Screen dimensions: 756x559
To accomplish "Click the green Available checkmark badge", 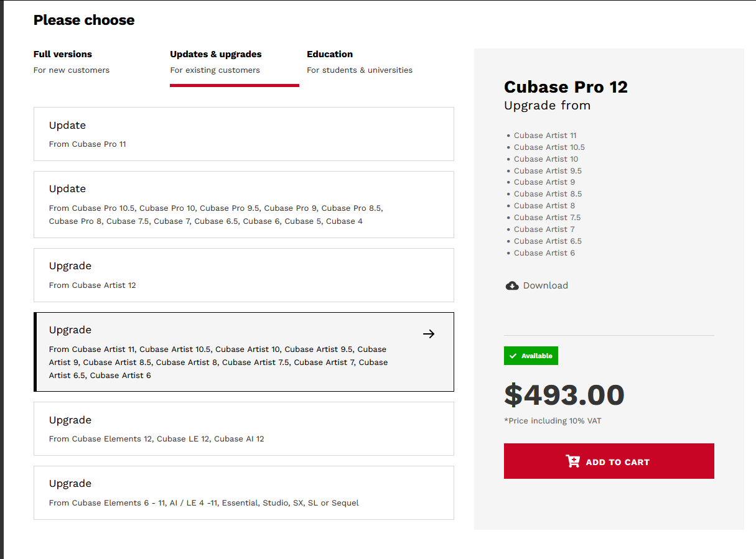I will (x=531, y=356).
